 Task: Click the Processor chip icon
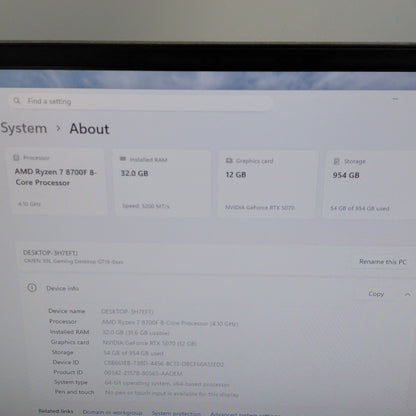(x=16, y=158)
